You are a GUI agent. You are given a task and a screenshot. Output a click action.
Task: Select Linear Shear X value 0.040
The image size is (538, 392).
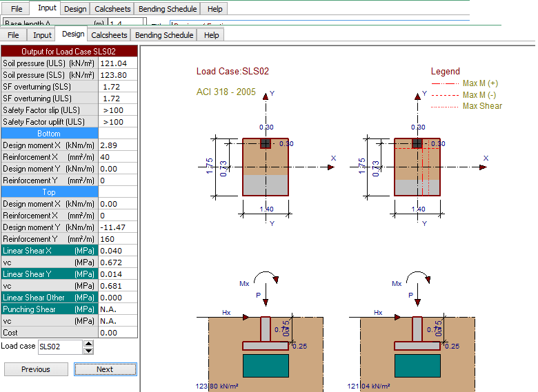click(118, 251)
